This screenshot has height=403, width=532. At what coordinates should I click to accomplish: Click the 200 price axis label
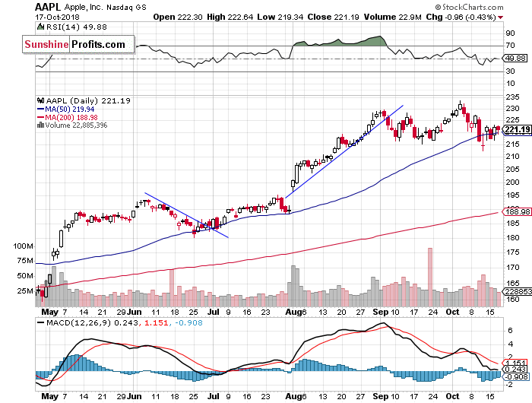coord(512,182)
